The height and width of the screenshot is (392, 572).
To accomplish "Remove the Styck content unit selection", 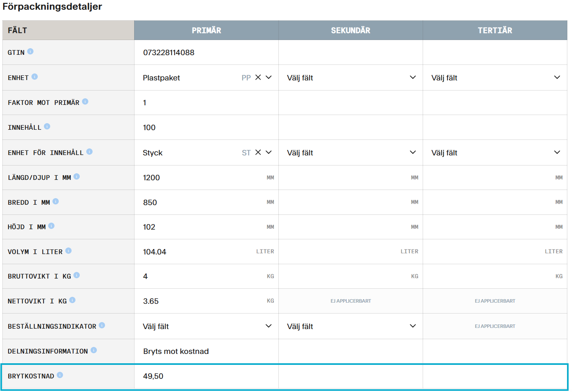I will 258,152.
